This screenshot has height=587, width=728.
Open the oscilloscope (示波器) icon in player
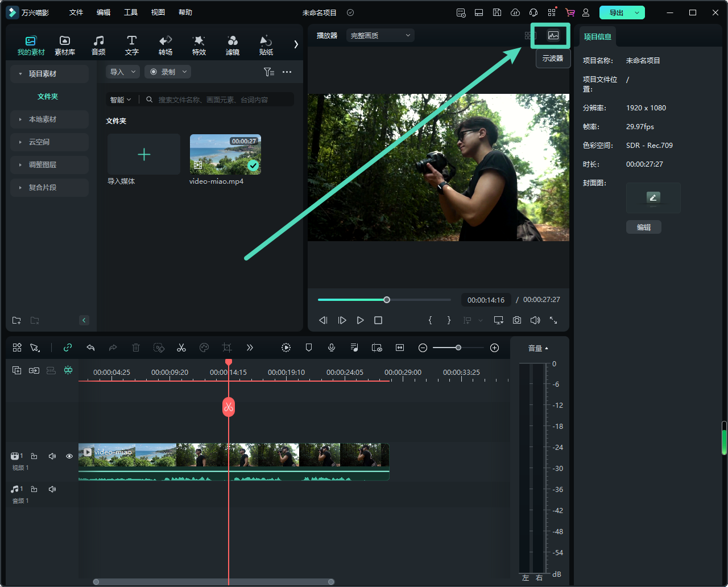tap(553, 36)
